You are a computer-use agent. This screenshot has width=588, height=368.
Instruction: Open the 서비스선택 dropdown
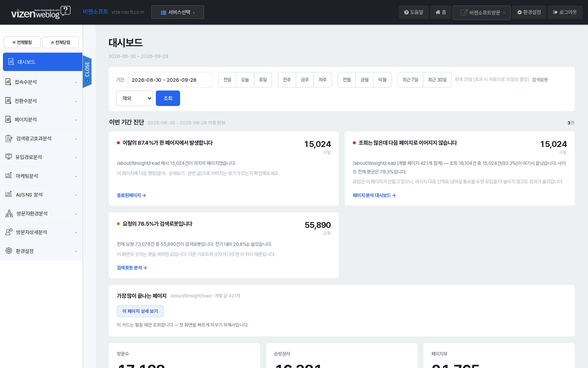click(x=178, y=12)
